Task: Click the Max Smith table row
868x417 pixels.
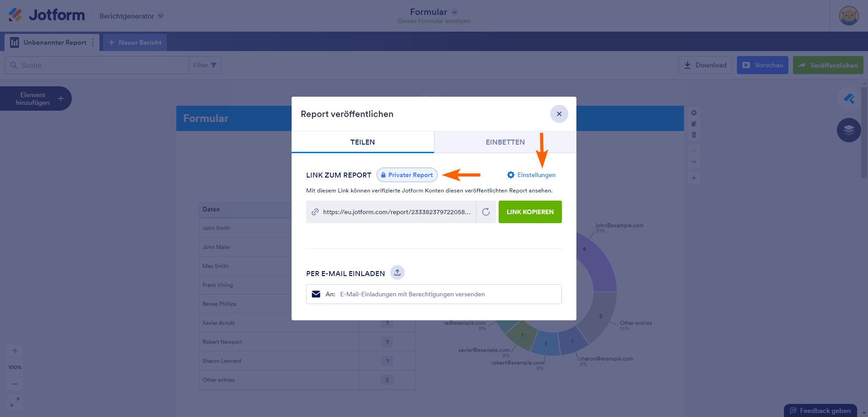Action: coord(307,266)
